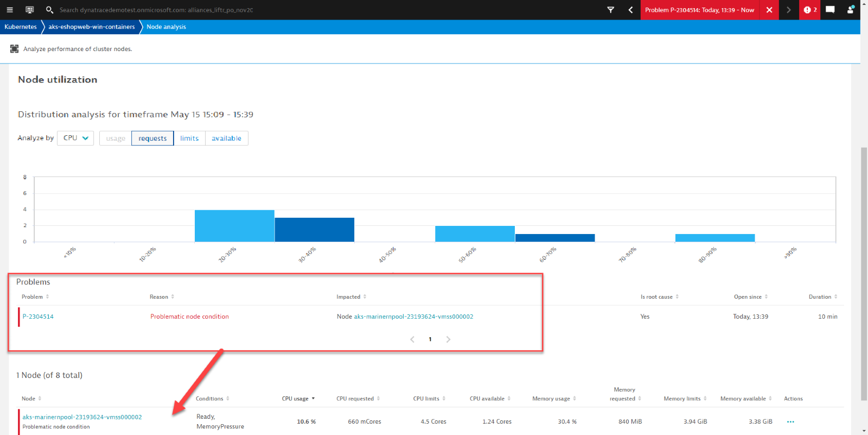
Task: Open the chat messages icon
Action: tap(830, 10)
